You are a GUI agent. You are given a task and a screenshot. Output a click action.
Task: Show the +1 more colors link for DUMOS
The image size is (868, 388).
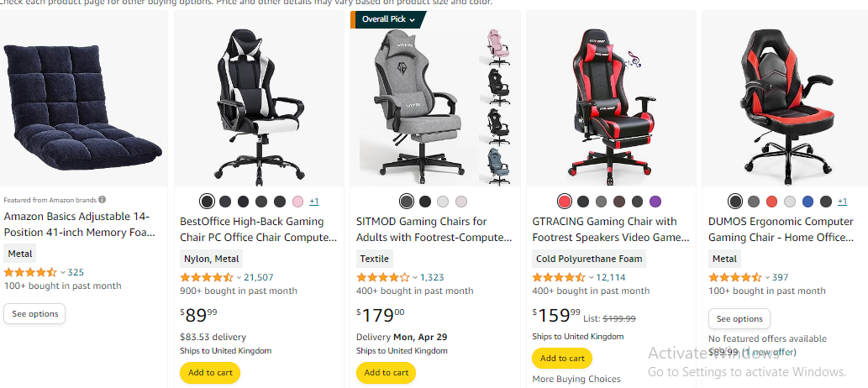click(842, 202)
